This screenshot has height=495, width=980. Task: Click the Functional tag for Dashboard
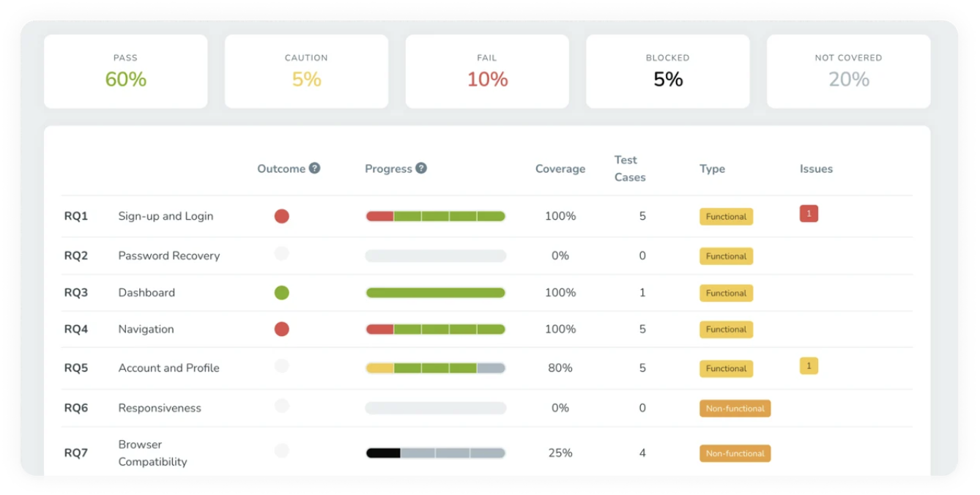(x=726, y=293)
